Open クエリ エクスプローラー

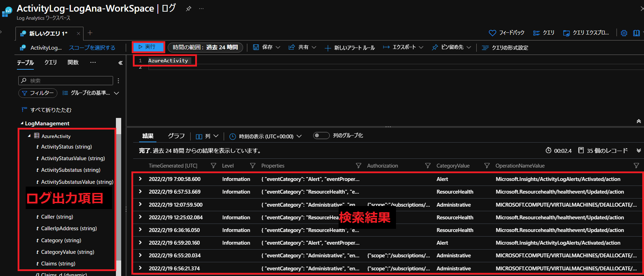(x=586, y=33)
